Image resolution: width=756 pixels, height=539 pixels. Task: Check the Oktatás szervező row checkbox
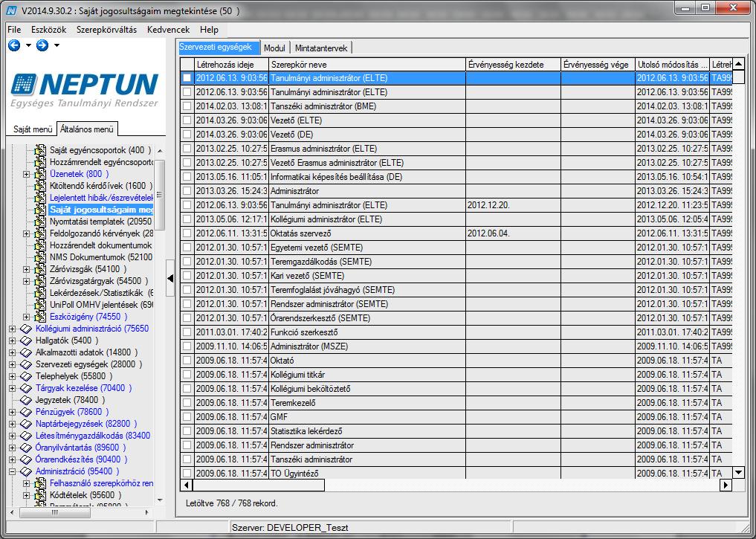point(187,233)
